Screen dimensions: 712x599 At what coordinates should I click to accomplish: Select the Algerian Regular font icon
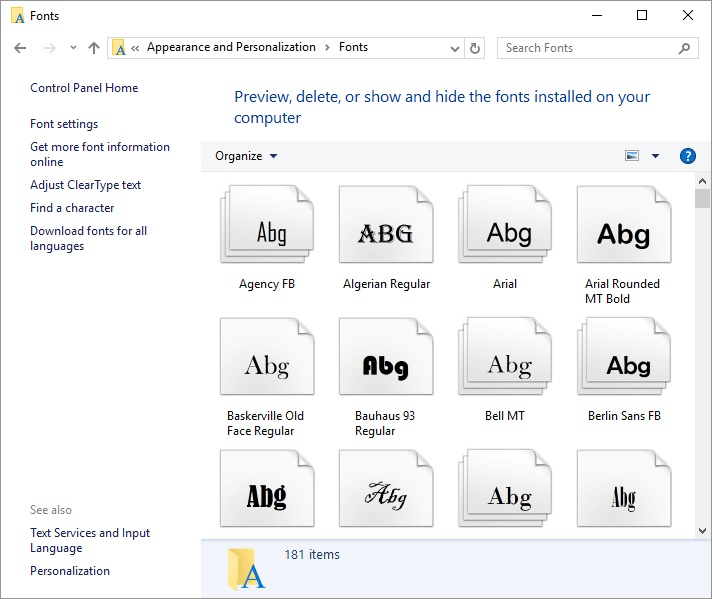[386, 224]
